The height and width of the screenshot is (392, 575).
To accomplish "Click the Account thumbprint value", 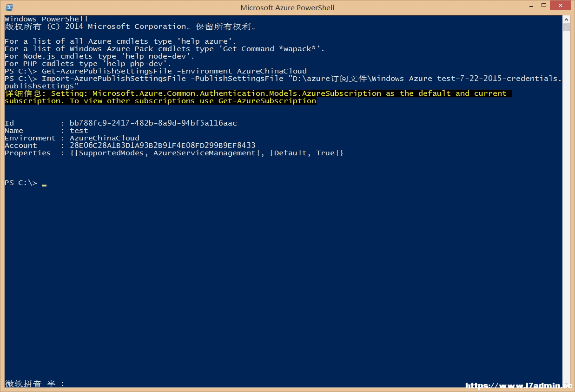I will coord(163,146).
